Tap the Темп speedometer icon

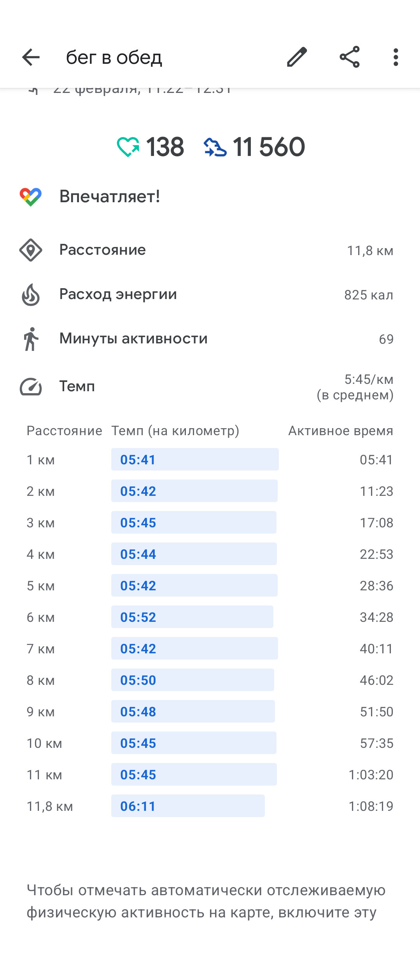[x=31, y=387]
